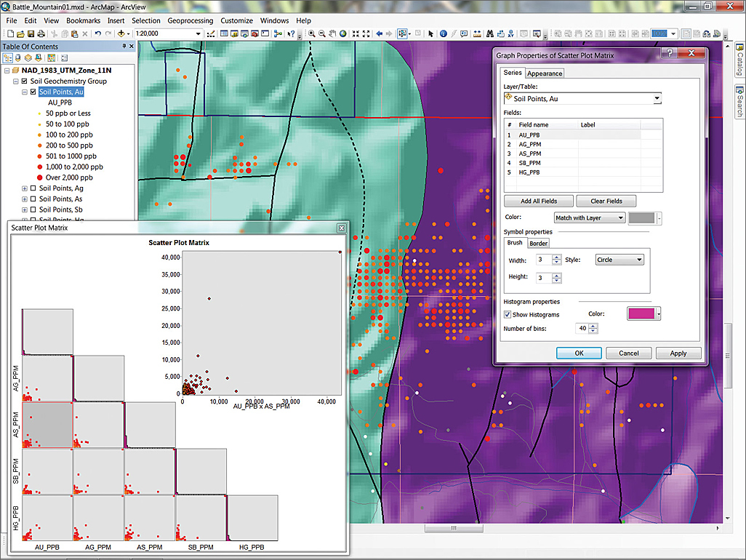Uncheck Show Histograms checkbox
The width and height of the screenshot is (746, 560).
pos(508,314)
